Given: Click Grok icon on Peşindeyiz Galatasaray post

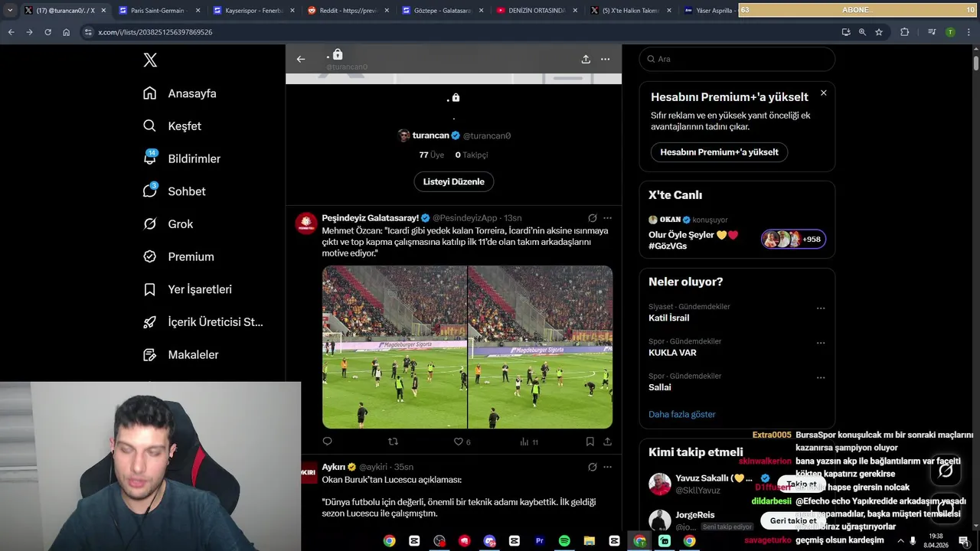Looking at the screenshot, I should pos(592,218).
